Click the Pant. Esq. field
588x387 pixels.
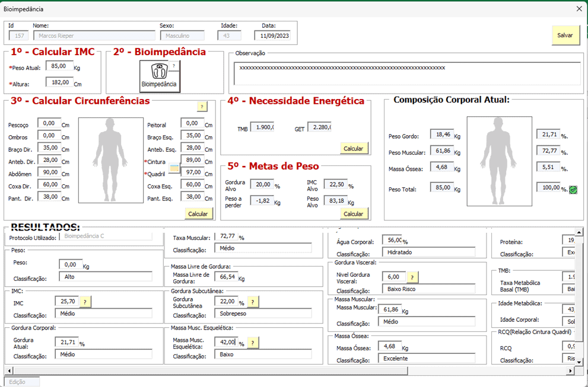click(x=192, y=196)
